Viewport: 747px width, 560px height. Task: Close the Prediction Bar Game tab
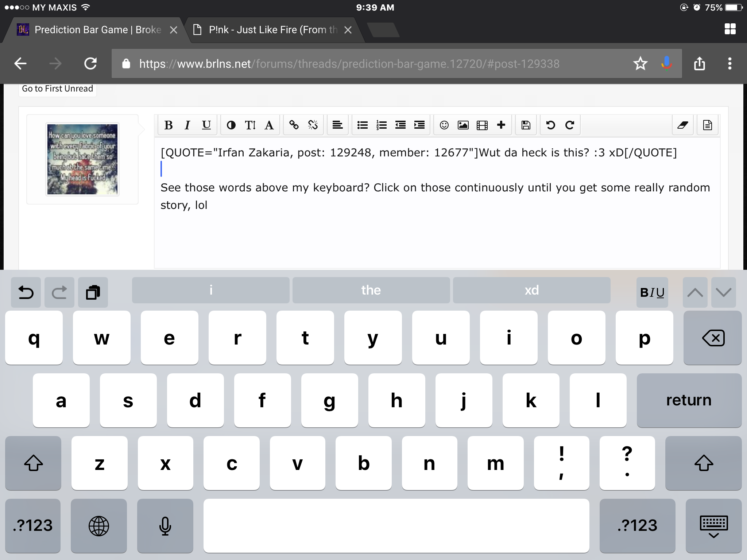(x=174, y=30)
